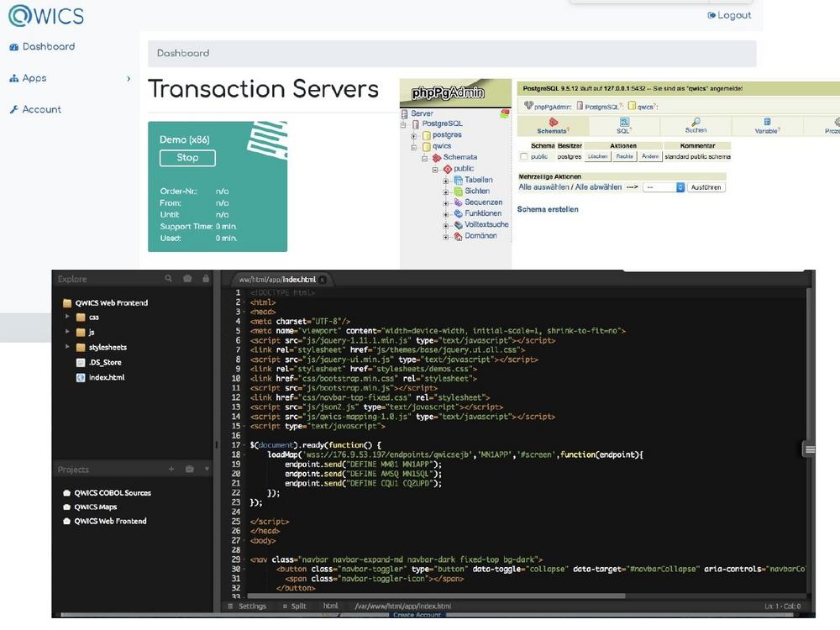Click Rechte for public schema
This screenshot has height=630, width=840.
click(x=625, y=156)
